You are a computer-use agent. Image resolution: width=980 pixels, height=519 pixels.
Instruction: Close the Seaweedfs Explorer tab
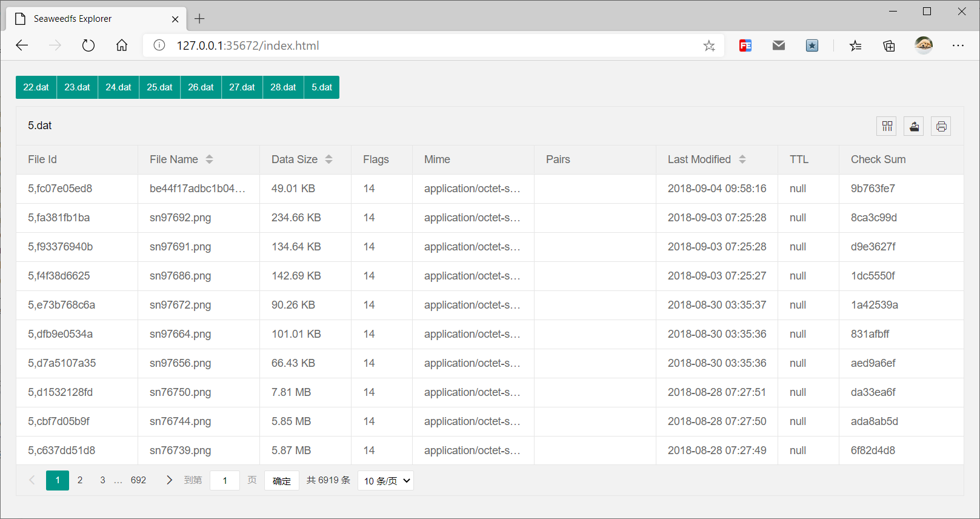click(175, 19)
